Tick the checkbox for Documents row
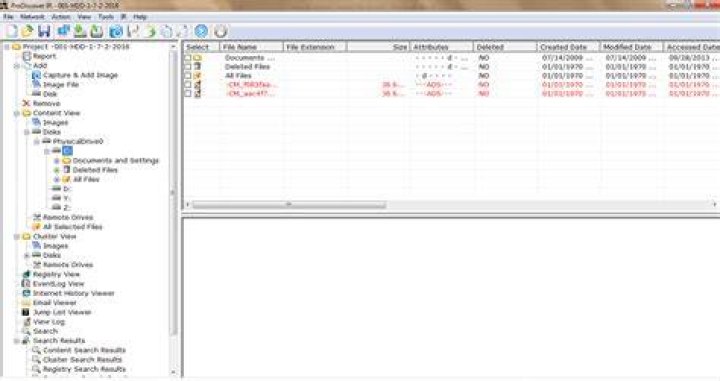720x381 pixels. [x=188, y=58]
